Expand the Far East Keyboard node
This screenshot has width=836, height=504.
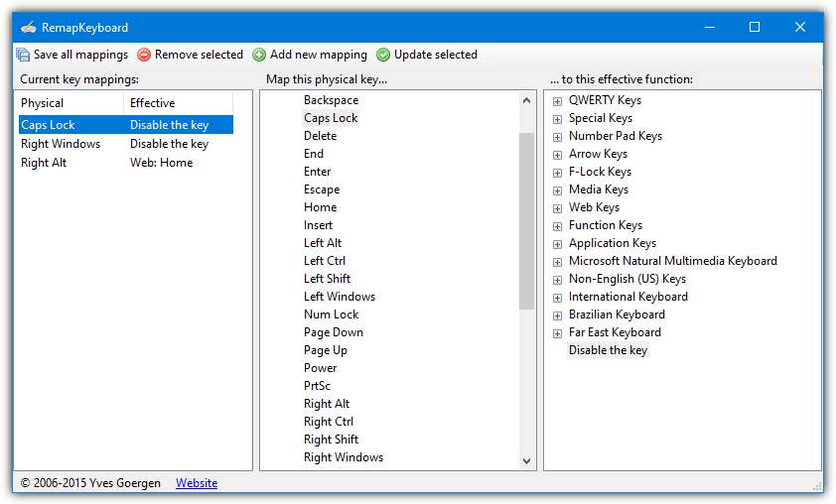point(557,333)
